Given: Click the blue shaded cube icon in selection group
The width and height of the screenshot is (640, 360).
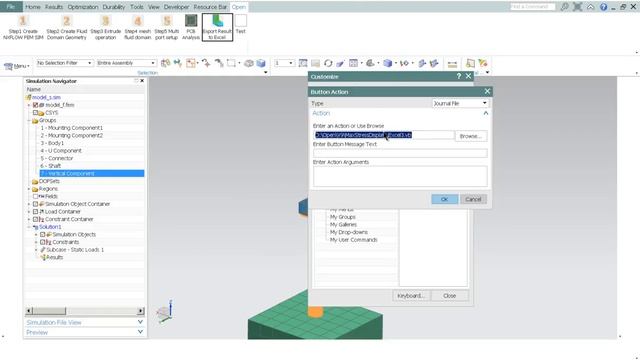Looking at the screenshot, I should click(x=261, y=63).
